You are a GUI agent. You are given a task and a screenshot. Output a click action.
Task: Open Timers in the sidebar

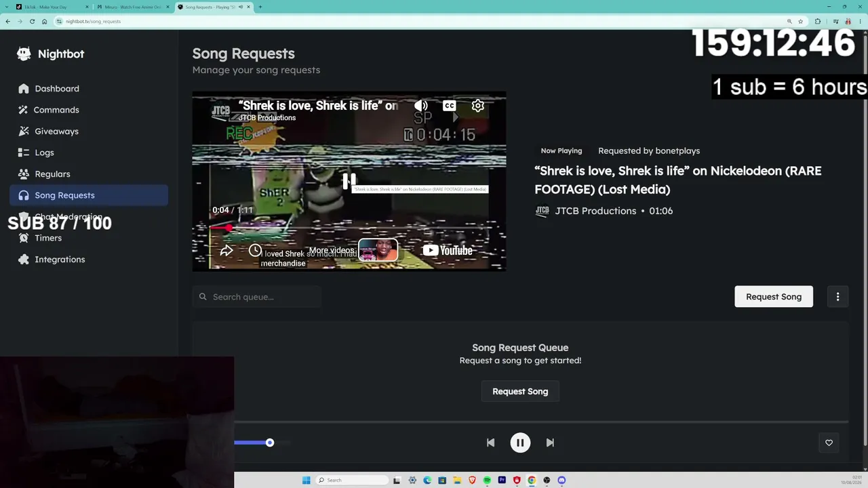(x=89, y=238)
